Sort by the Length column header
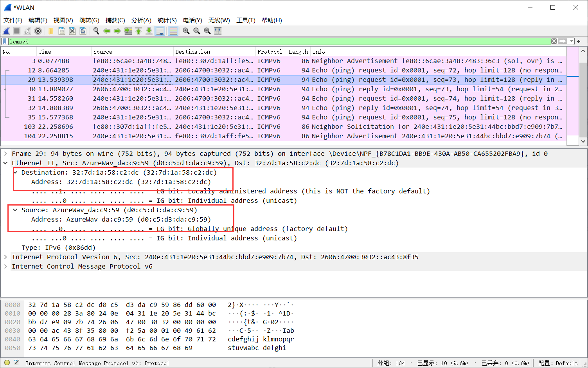The width and height of the screenshot is (588, 368). (x=299, y=52)
